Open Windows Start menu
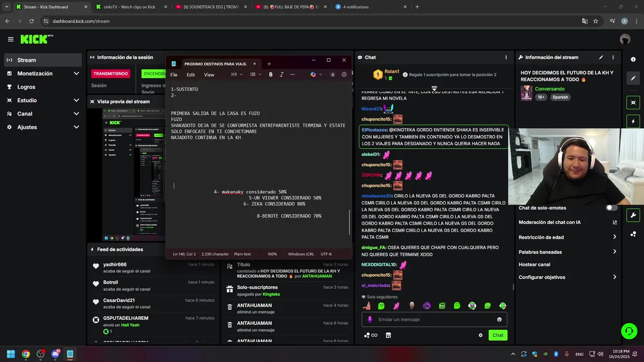Image resolution: width=644 pixels, height=362 pixels. pyautogui.click(x=11, y=354)
